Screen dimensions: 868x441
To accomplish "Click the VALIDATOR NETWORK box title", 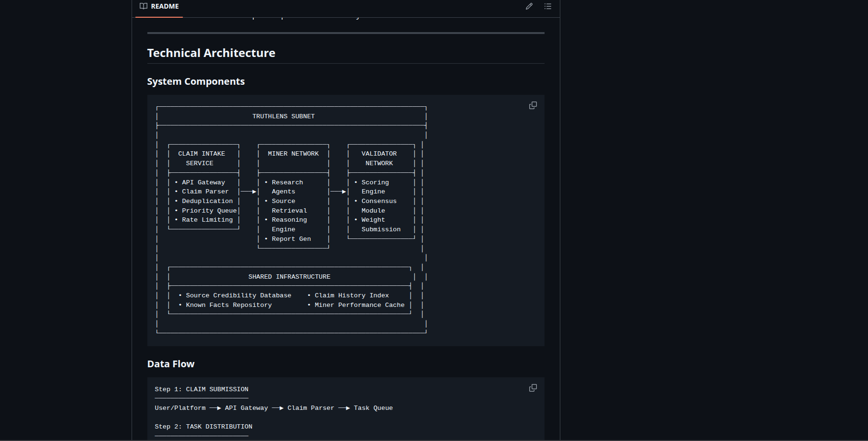I will coord(379,158).
